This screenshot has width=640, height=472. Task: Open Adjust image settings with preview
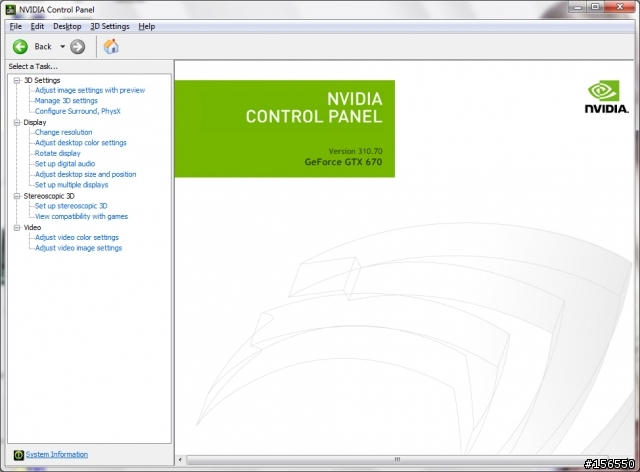[90, 90]
